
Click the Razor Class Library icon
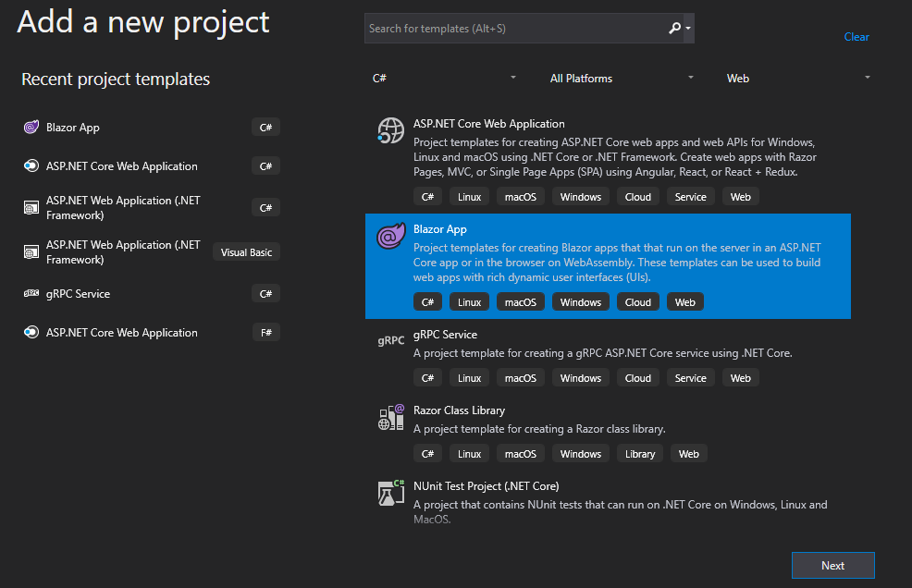(x=391, y=417)
